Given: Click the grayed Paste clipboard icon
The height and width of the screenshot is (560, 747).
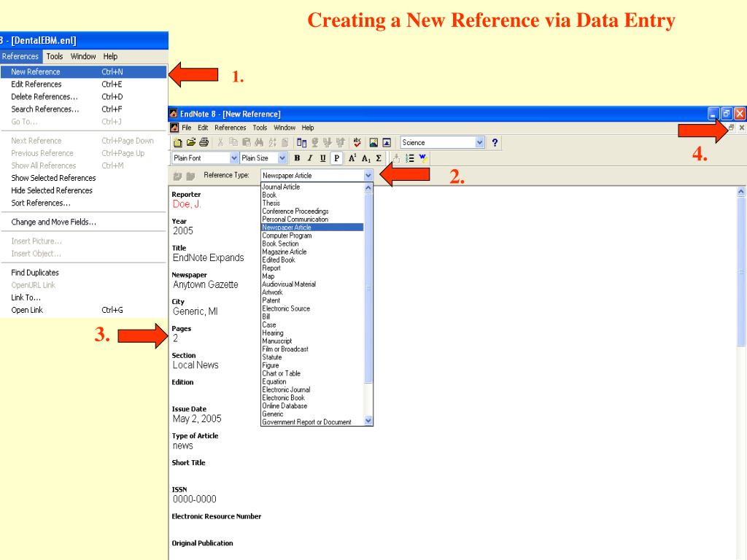Looking at the screenshot, I should (x=247, y=142).
